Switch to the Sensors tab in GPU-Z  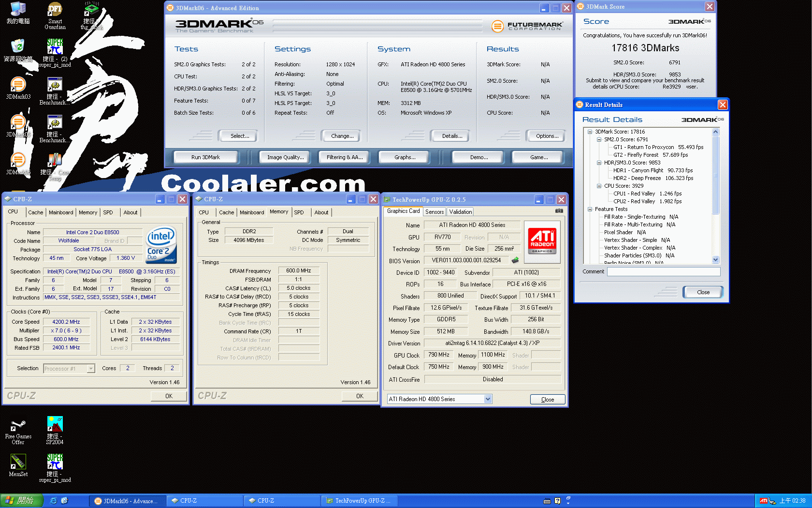click(434, 212)
